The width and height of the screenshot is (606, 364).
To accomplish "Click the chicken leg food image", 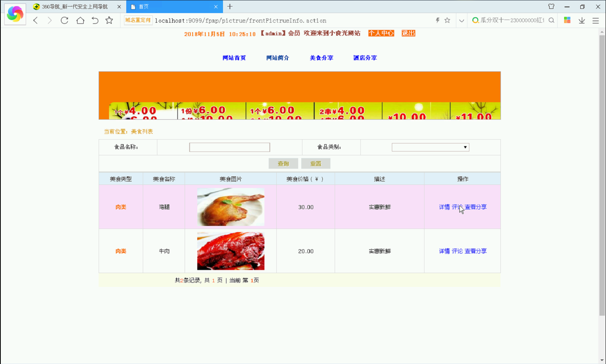I will 231,207.
